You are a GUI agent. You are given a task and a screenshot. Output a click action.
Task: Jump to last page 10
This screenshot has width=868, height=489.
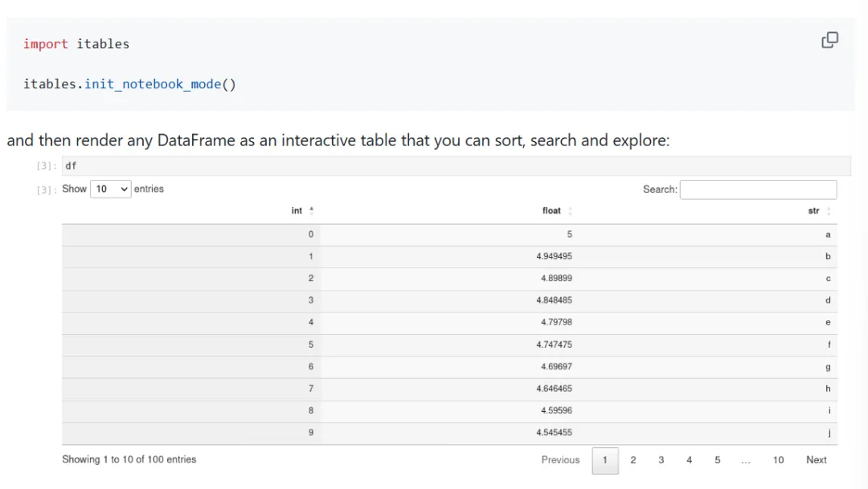pyautogui.click(x=778, y=459)
